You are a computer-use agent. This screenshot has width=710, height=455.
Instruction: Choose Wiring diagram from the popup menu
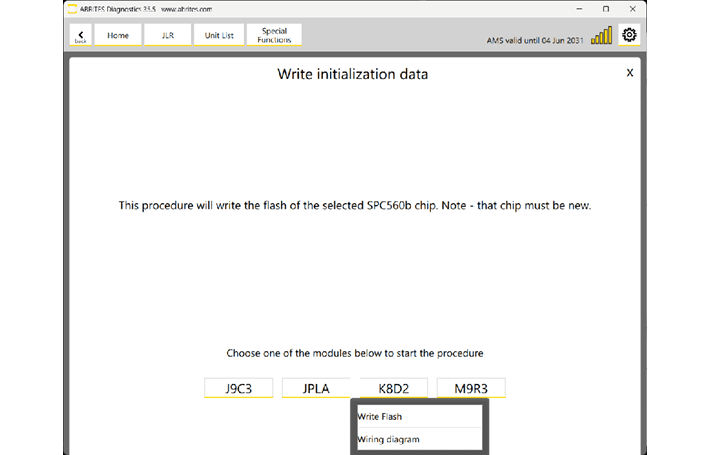[419, 439]
